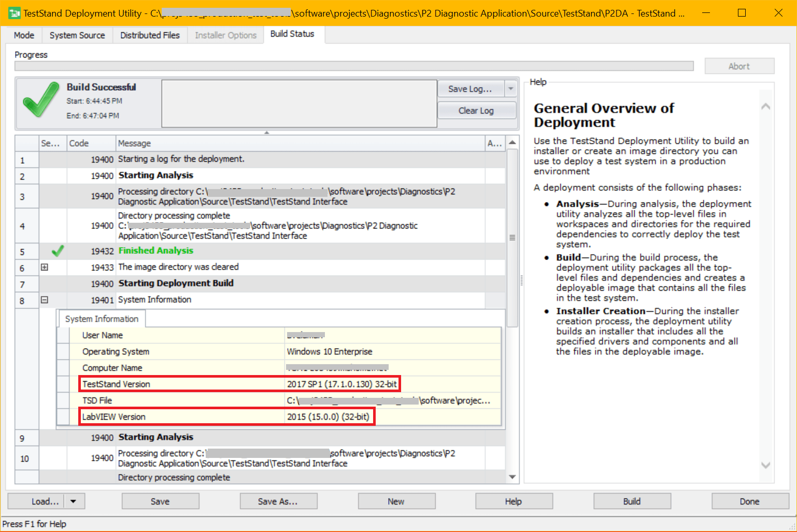Expand row 6 image directory cleared details
Viewport: 797px width, 532px height.
click(45, 267)
